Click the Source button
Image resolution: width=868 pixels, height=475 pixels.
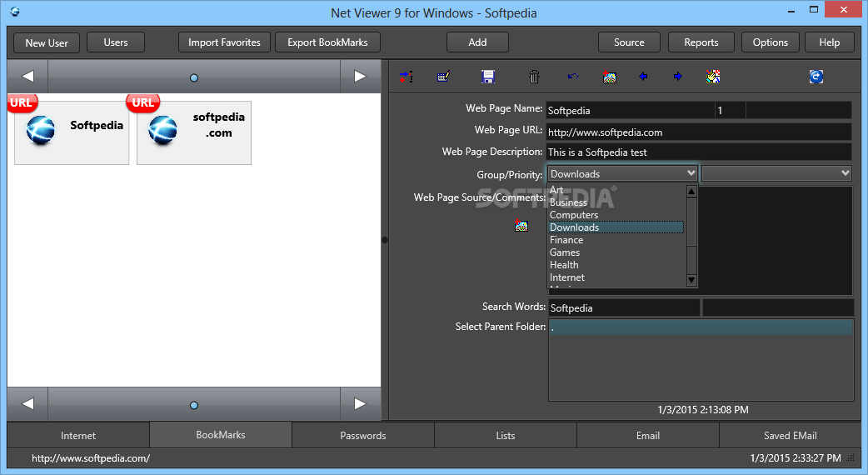tap(629, 42)
